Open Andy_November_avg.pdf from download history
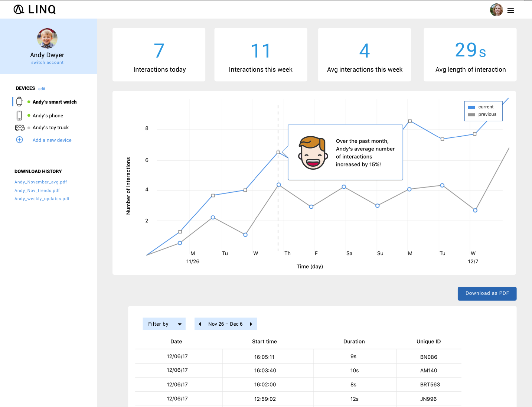The height and width of the screenshot is (407, 532). click(41, 182)
